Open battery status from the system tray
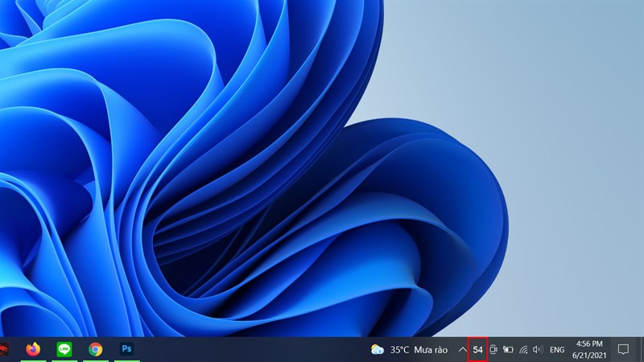Viewport: 644px width, 362px height. [x=508, y=350]
